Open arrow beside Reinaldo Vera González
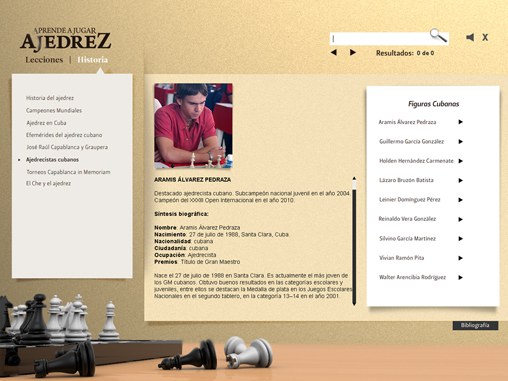The width and height of the screenshot is (508, 381). tap(460, 219)
